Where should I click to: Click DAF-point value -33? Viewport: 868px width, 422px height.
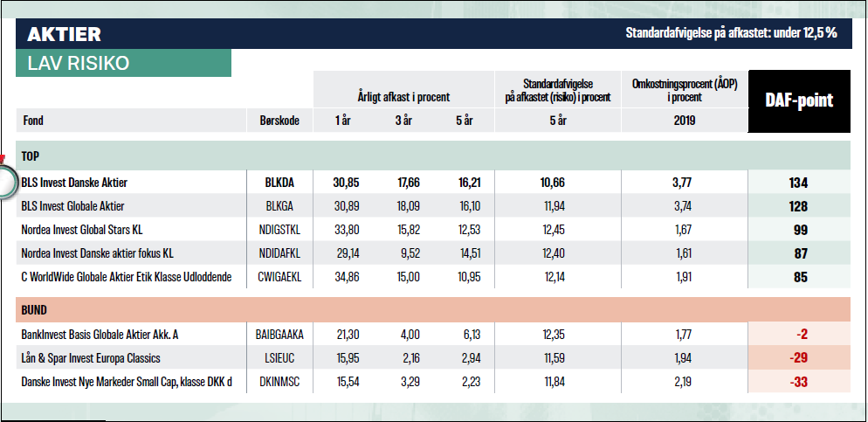(797, 382)
